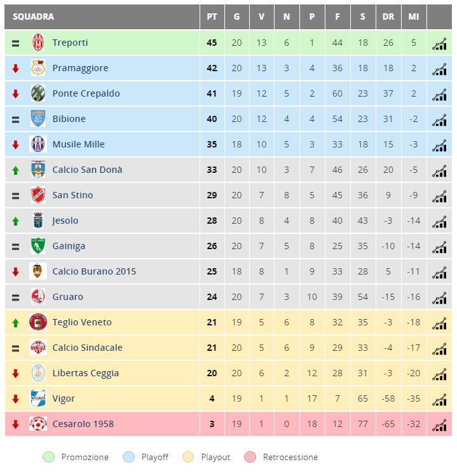Open the Musile Mille team link
Screen dimensions: 457x476
coord(78,144)
